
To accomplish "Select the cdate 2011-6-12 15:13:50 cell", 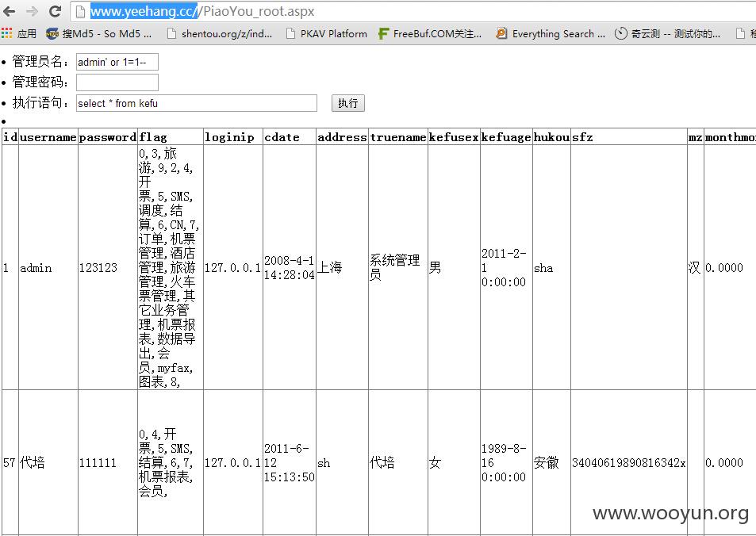I will pos(290,463).
